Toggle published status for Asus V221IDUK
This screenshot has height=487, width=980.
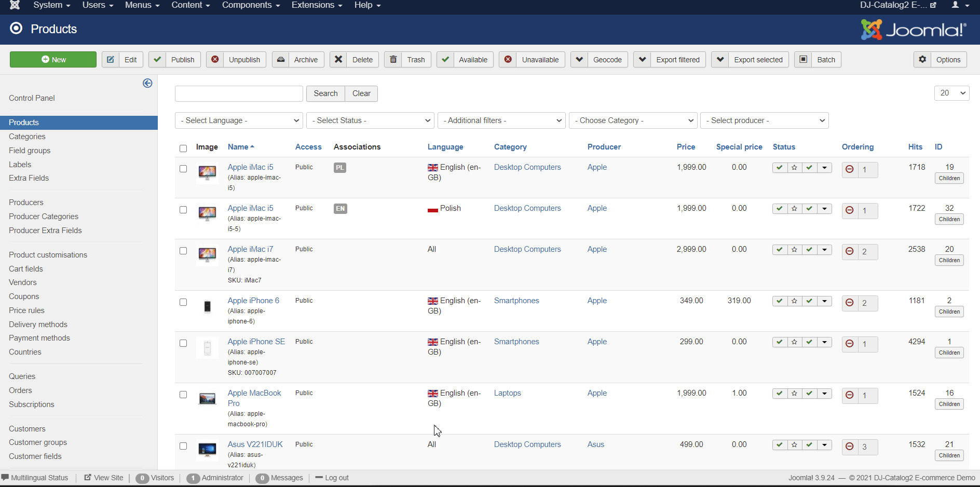coord(780,445)
